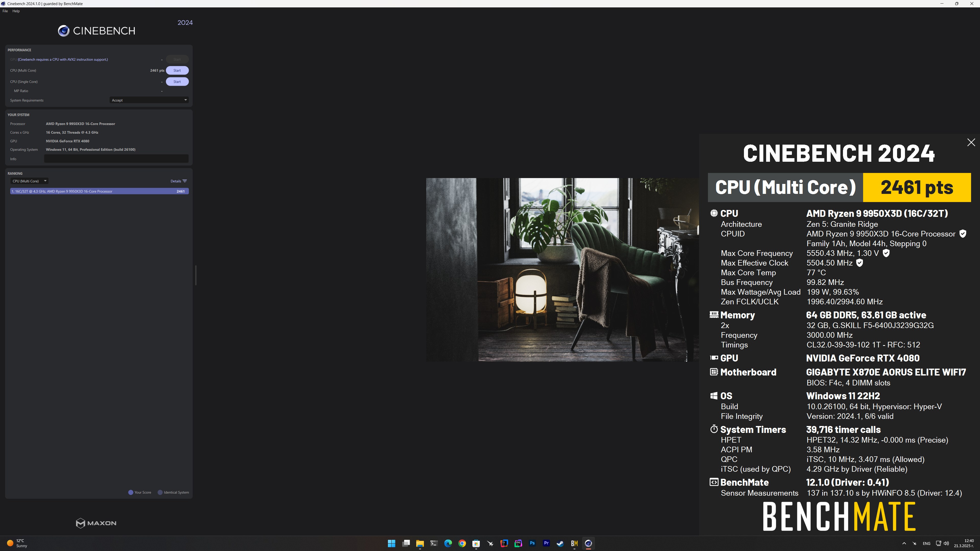Switch the ENG input language indicator
Viewport: 980px width, 551px height.
pos(926,543)
